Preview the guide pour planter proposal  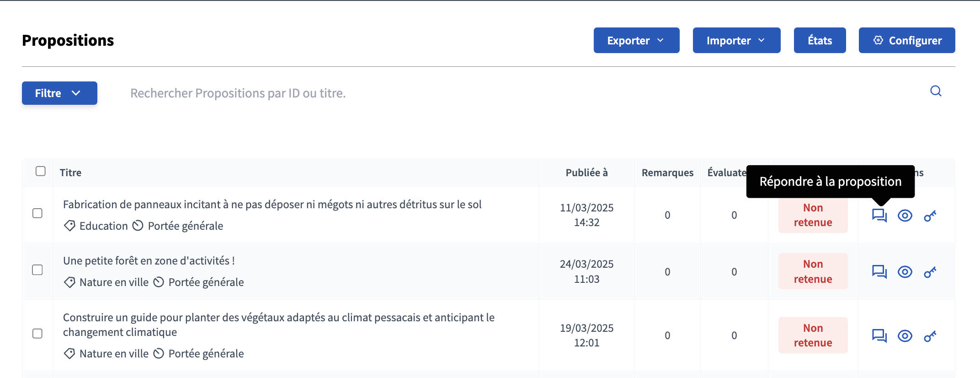[905, 336]
